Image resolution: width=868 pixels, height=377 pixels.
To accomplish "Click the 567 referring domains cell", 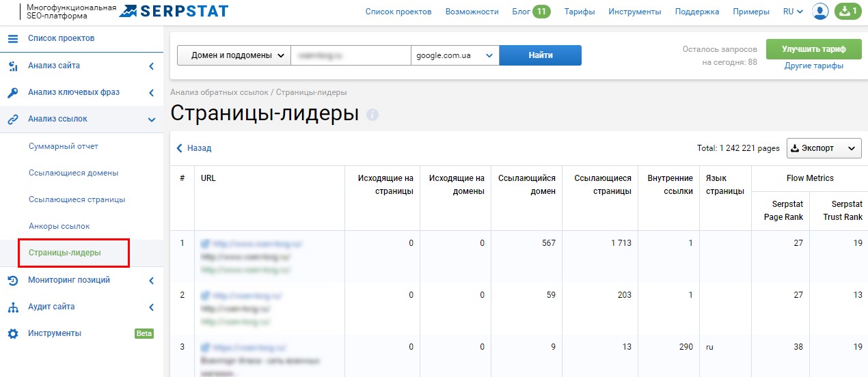I will click(549, 243).
